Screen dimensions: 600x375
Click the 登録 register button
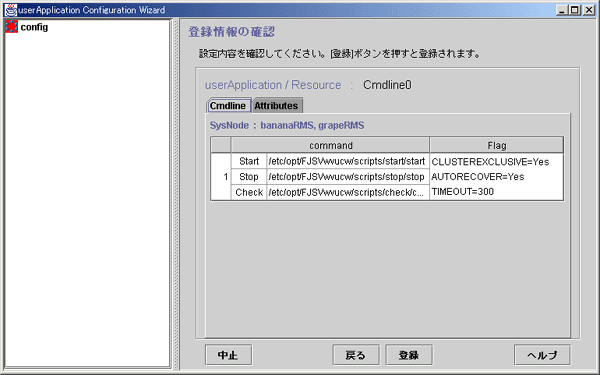tap(409, 355)
